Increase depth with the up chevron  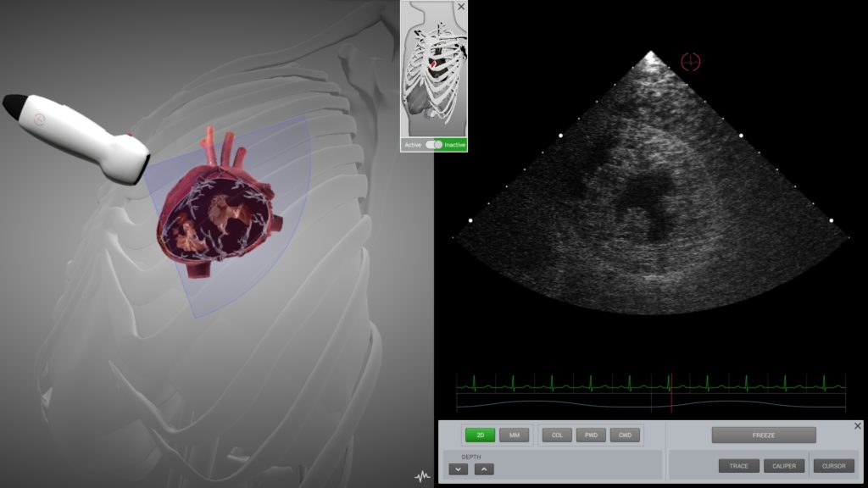(x=483, y=469)
